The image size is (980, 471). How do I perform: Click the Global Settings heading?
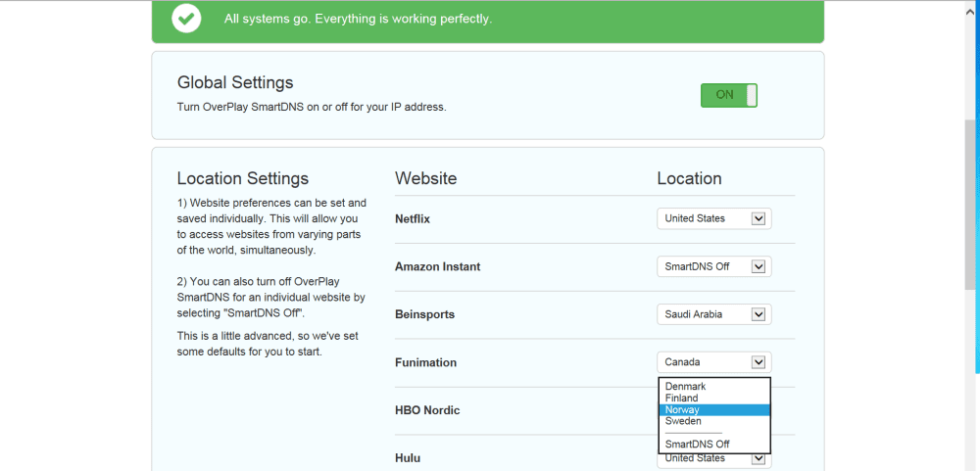pyautogui.click(x=235, y=82)
